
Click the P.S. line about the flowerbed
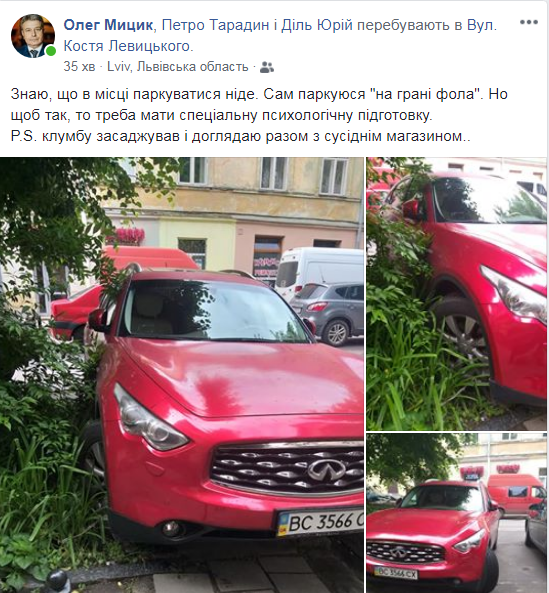coord(240,136)
